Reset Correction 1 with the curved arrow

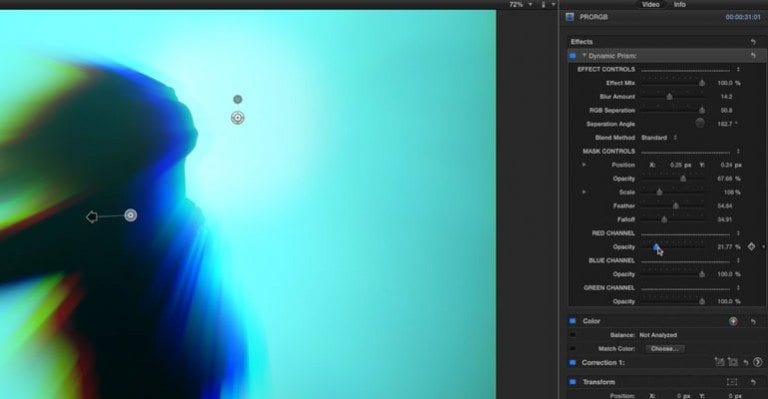tap(745, 362)
